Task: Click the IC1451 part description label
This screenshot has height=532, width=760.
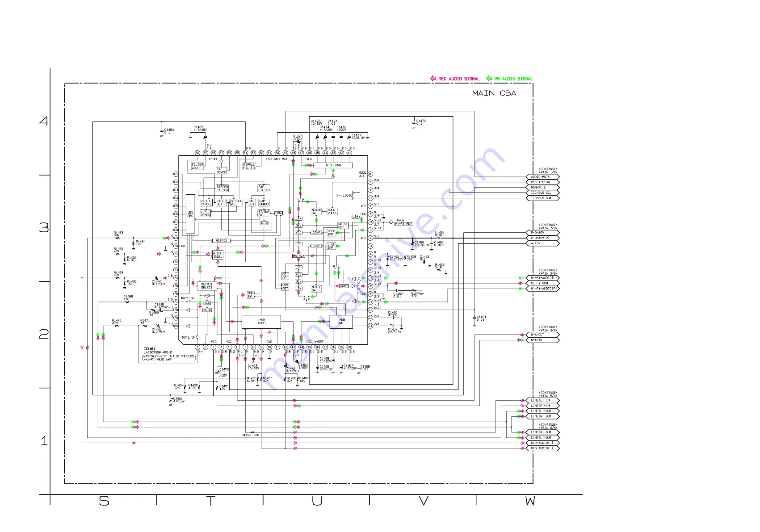Action: click(169, 354)
